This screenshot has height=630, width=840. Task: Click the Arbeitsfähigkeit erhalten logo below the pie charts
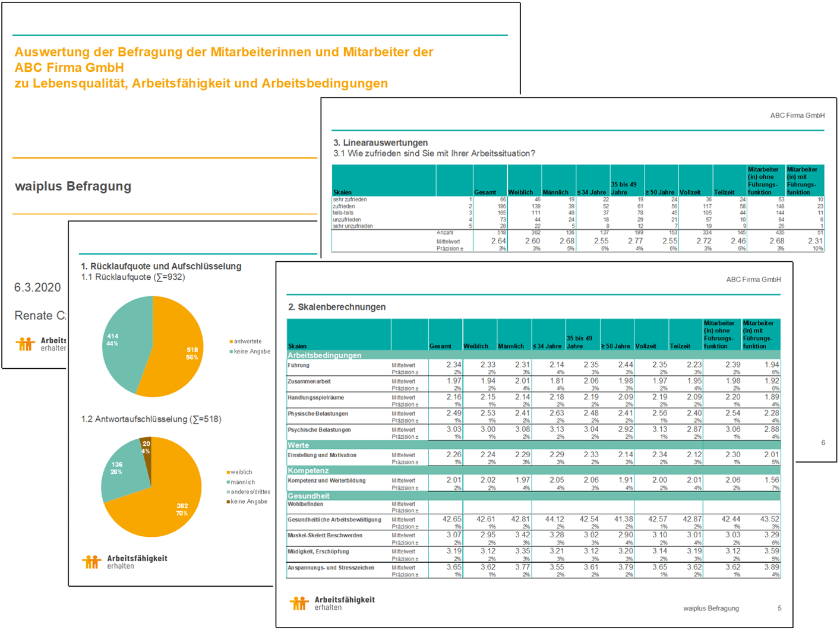click(125, 562)
